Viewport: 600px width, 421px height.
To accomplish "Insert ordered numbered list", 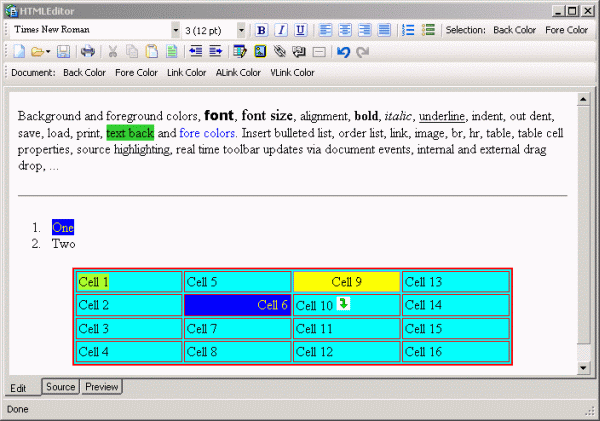I will tap(408, 30).
